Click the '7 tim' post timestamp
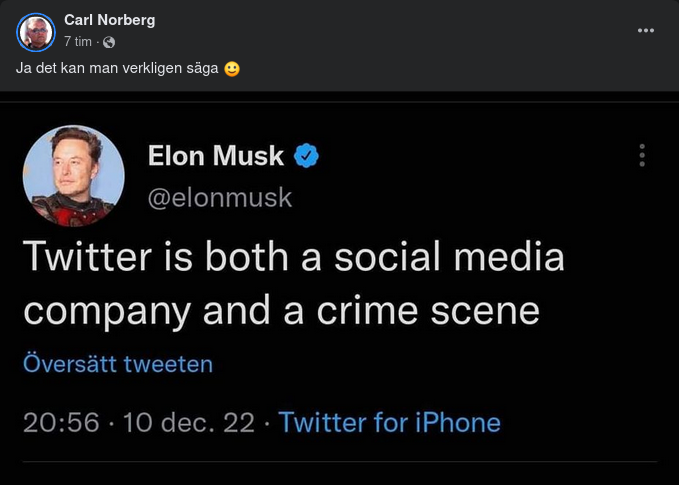This screenshot has height=485, width=679. tap(78, 42)
